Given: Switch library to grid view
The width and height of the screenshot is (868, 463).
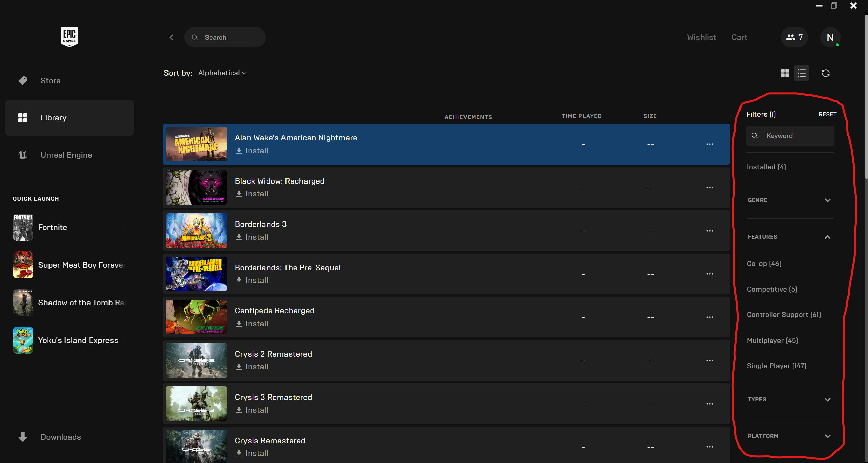Looking at the screenshot, I should point(785,73).
